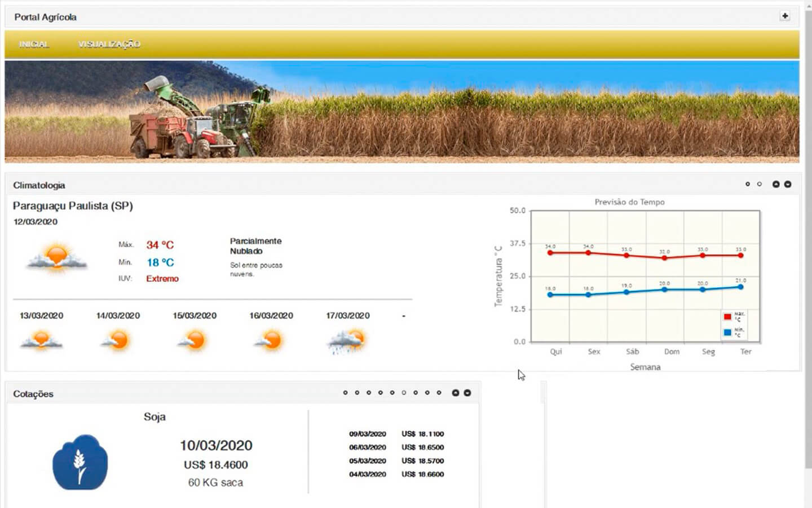Click today's partly cloudy weather icon
Viewport: 812px width, 508px height.
pos(57,258)
